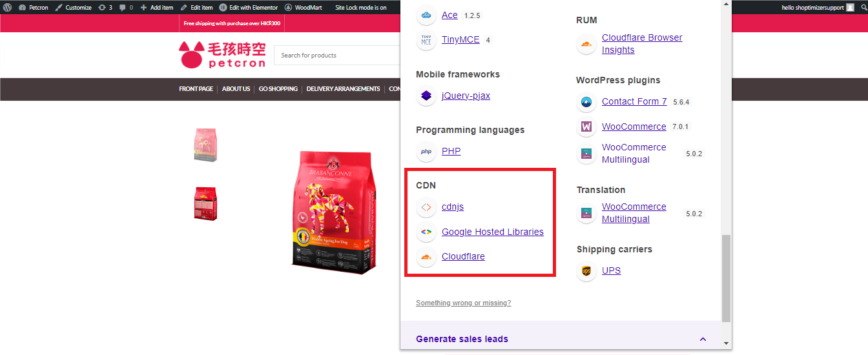Check the 3 pending updates icon
The height and width of the screenshot is (355, 868).
[105, 7]
